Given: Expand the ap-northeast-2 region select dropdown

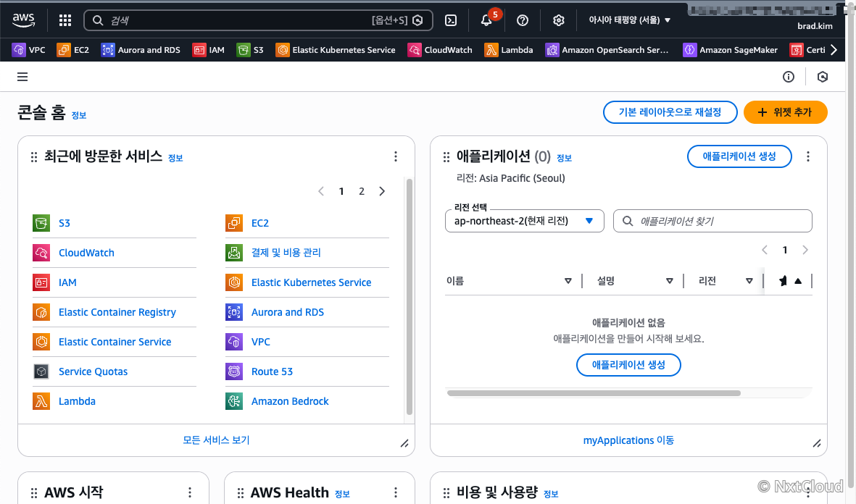Looking at the screenshot, I should (x=525, y=221).
